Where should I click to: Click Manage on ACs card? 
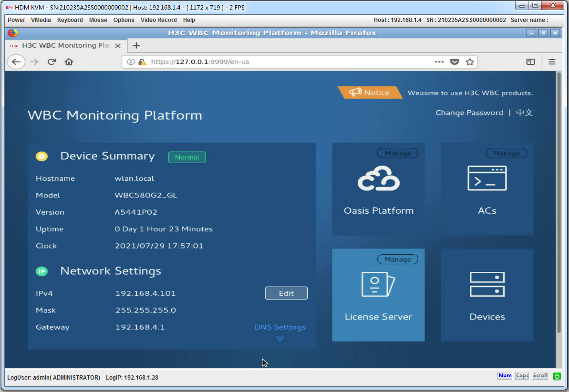506,153
